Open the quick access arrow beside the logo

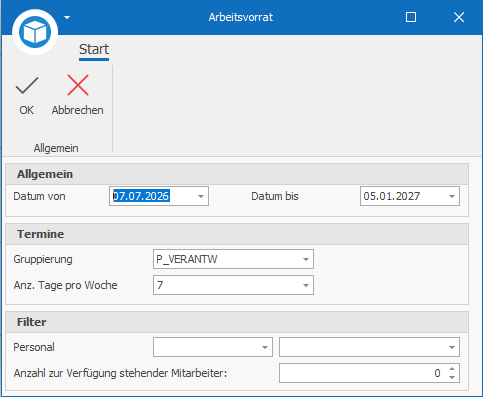(67, 17)
